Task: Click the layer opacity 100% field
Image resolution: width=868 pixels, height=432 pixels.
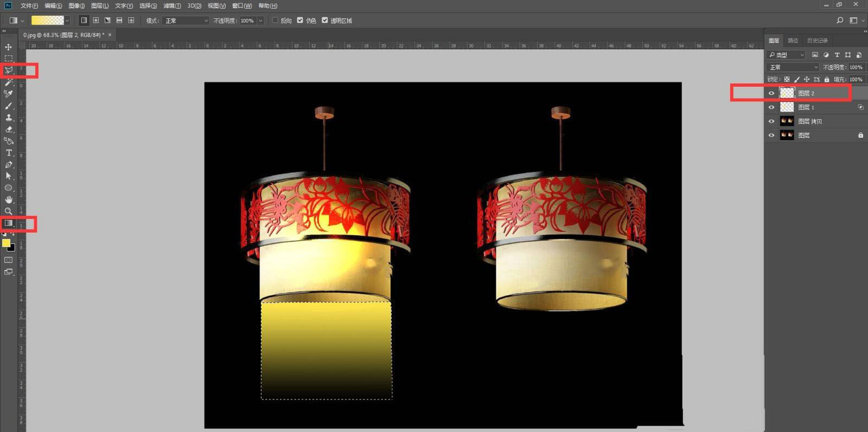Action: [856, 67]
